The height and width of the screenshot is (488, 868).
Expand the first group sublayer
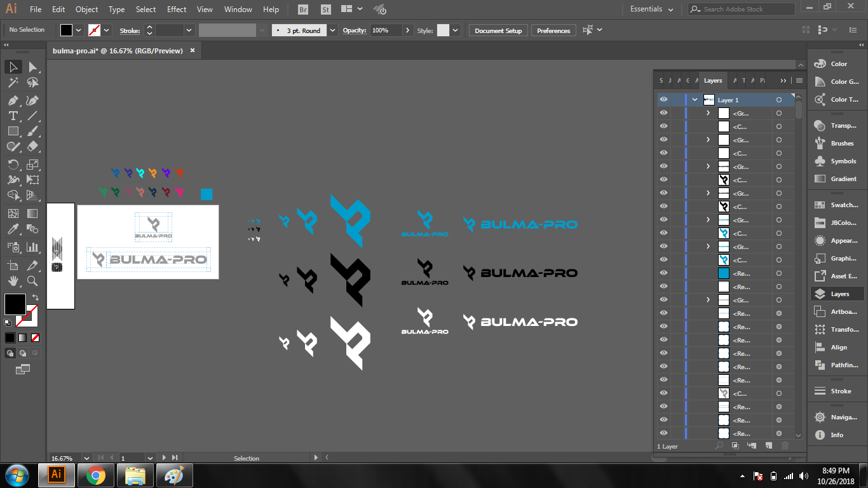(x=709, y=113)
